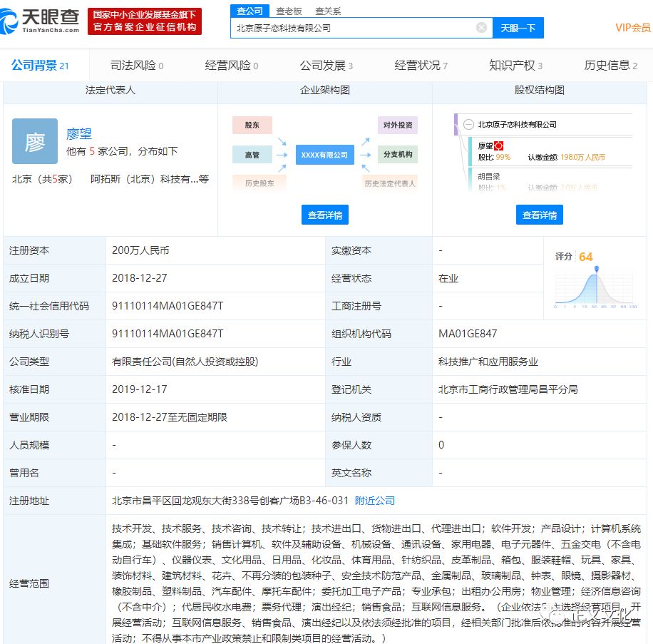Switch to the 查关系 search mode
The height and width of the screenshot is (644, 653).
point(328,11)
